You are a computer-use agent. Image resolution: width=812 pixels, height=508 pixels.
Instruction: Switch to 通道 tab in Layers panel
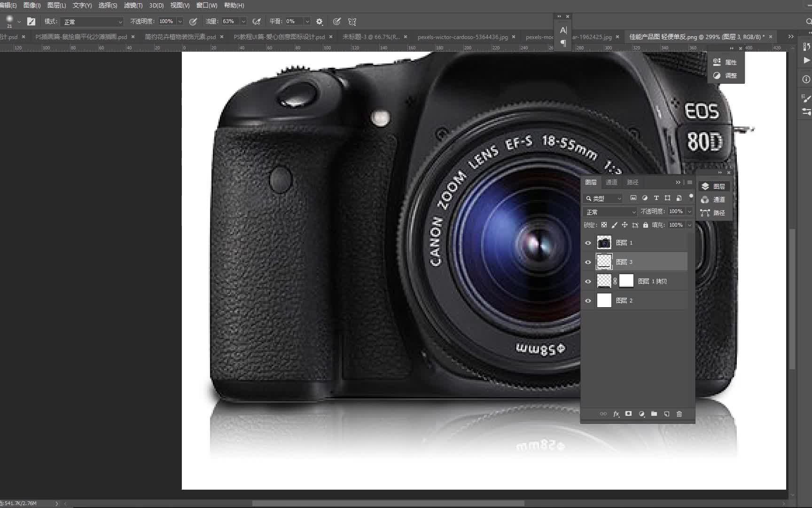click(x=611, y=183)
